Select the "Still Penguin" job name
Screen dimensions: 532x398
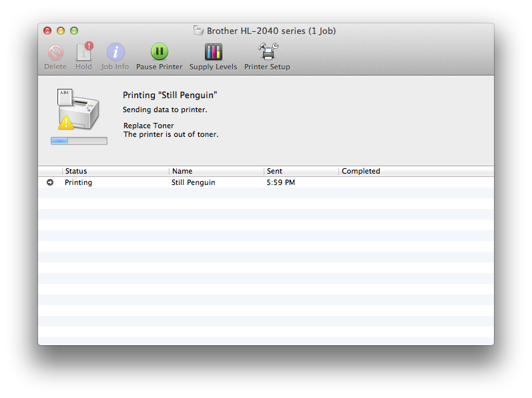point(193,182)
